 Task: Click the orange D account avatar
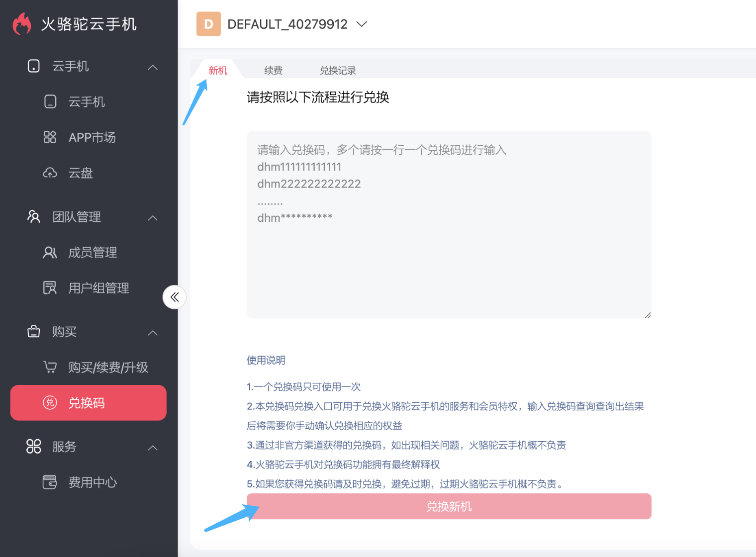tap(208, 24)
